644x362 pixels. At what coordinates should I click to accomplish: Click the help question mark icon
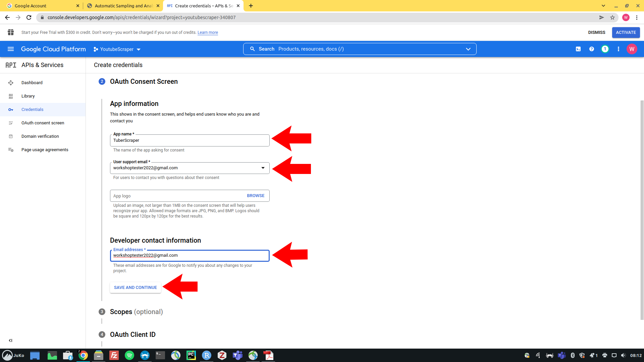pyautogui.click(x=592, y=49)
